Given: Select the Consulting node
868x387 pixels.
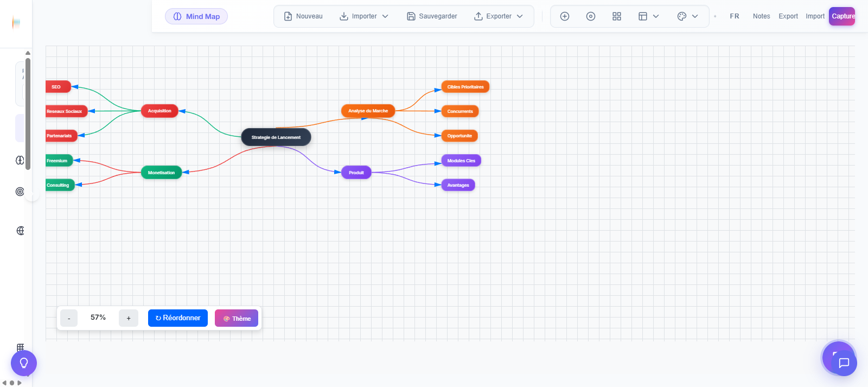Looking at the screenshot, I should click(x=60, y=185).
